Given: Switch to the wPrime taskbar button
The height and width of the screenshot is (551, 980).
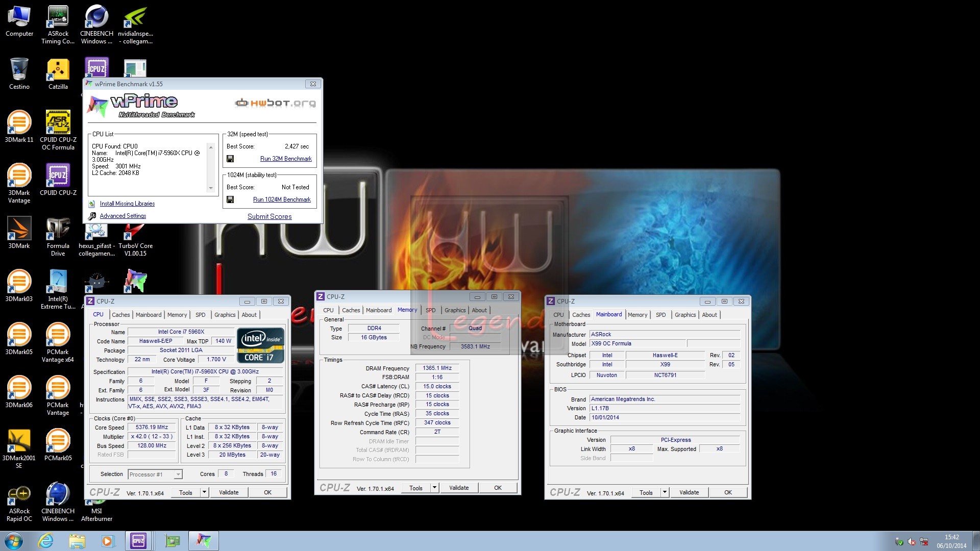Looking at the screenshot, I should coord(204,541).
